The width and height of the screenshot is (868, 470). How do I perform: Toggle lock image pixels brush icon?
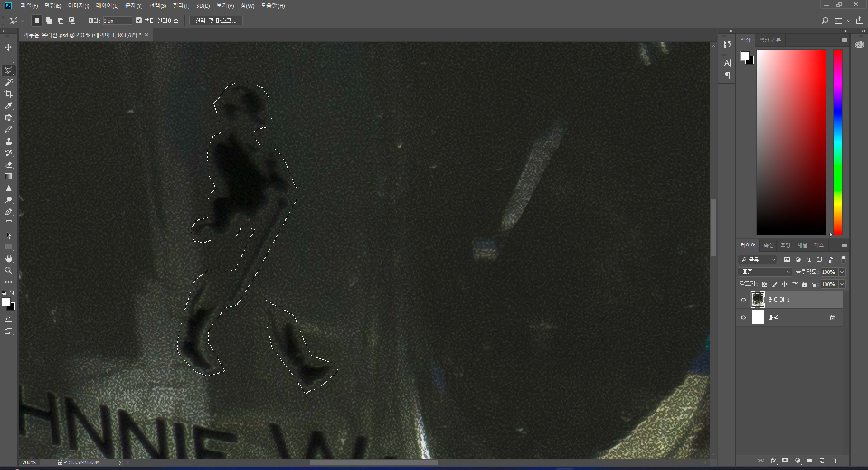click(774, 284)
